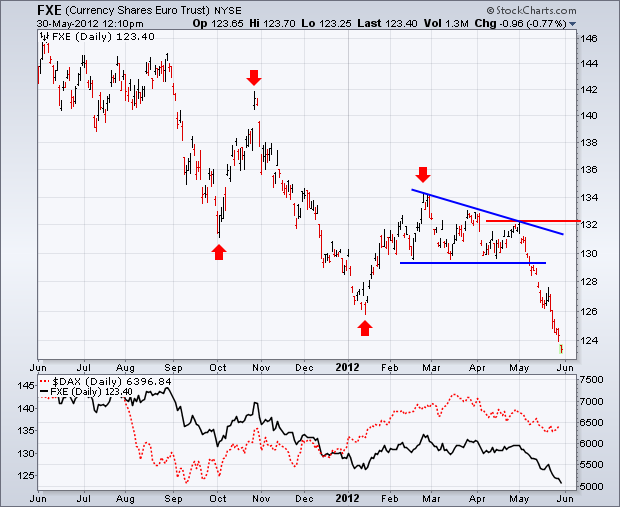620x507 pixels.
Task: Click the 135 label on lower panel's left axis
Action: point(26,430)
